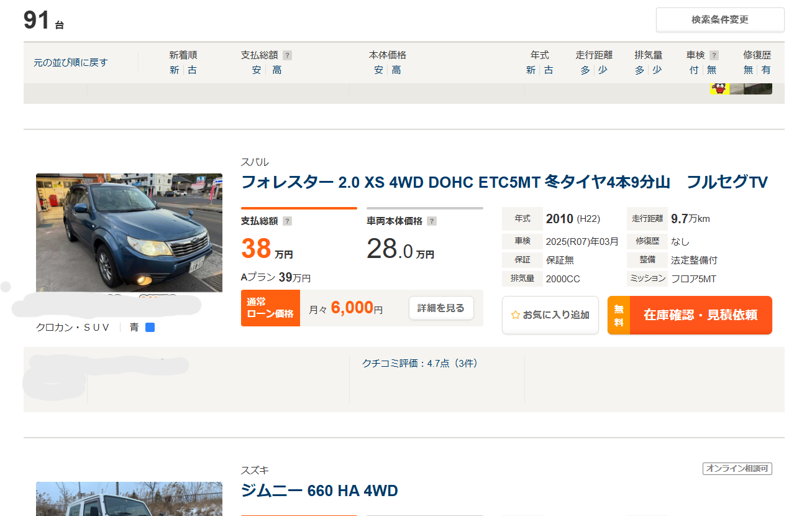Click 元の並び順に戻す link
The image size is (812, 516).
(71, 63)
